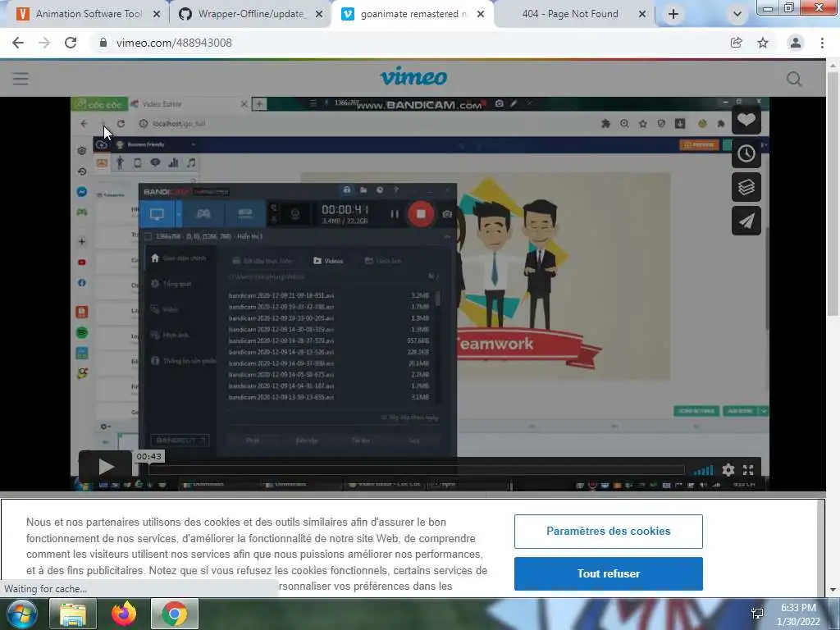Click the Chrome taskbar icon
Viewport: 840px width, 630px height.
click(x=174, y=614)
